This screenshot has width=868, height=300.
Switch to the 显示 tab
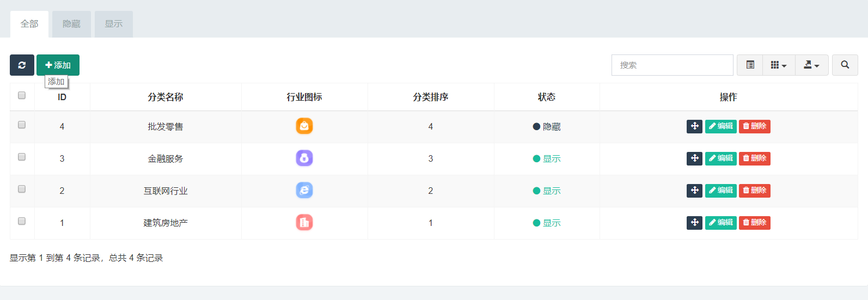(114, 24)
